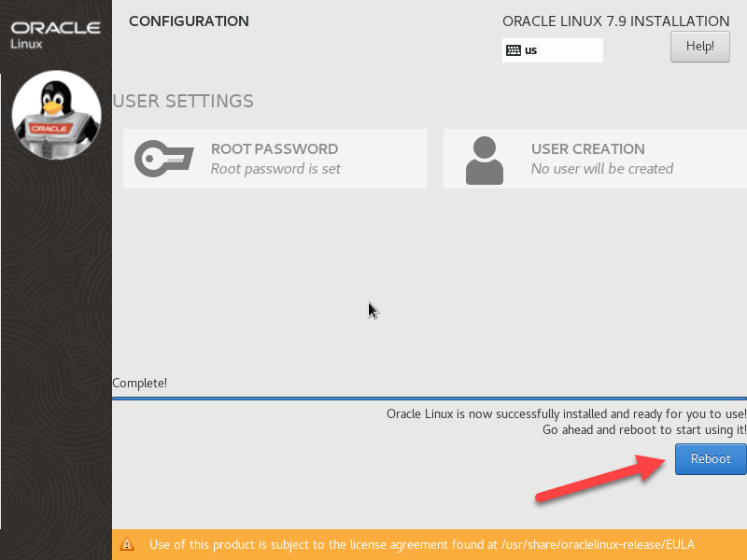Click the orange warning triangle icon
Screen dimensions: 747x560
click(128, 544)
